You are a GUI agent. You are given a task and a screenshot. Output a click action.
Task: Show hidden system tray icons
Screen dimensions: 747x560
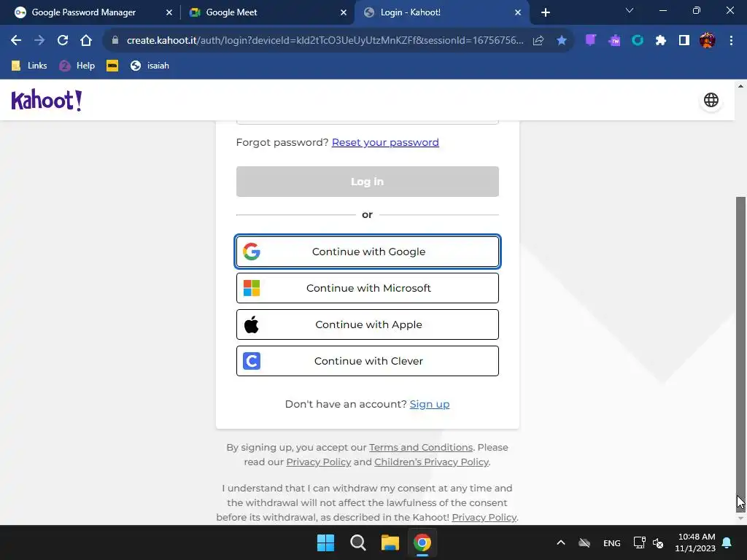(x=561, y=542)
